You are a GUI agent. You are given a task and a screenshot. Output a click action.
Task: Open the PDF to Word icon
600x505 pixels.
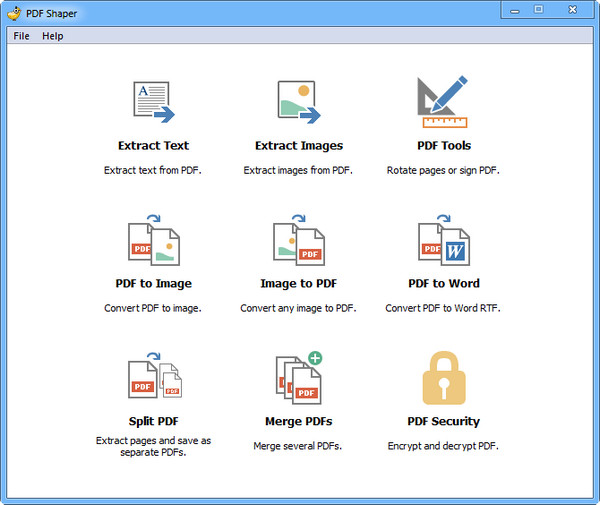(x=443, y=241)
